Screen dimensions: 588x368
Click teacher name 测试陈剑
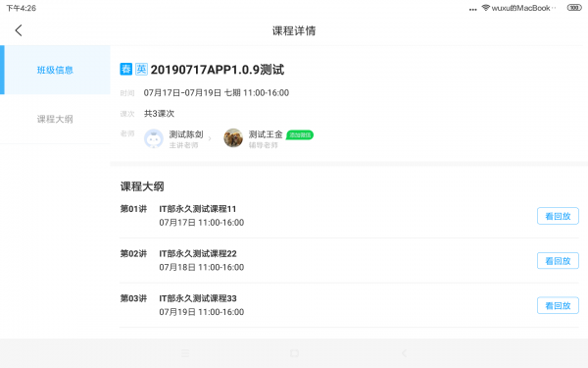click(186, 134)
